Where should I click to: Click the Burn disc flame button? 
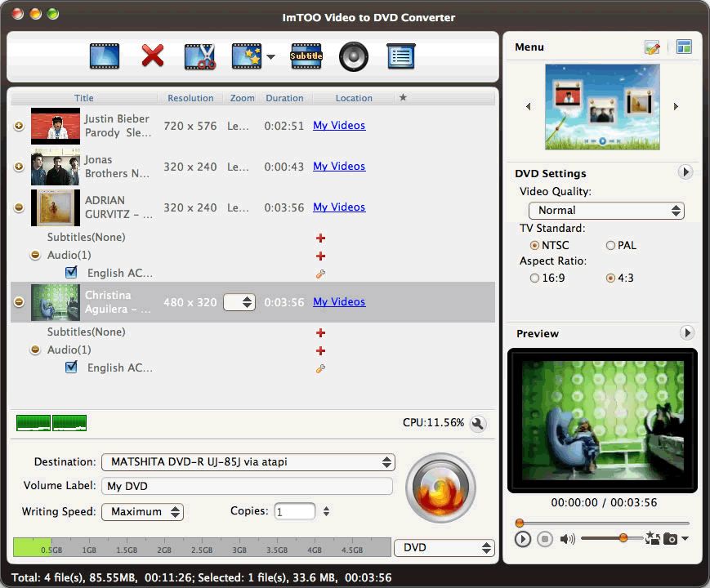tap(440, 488)
